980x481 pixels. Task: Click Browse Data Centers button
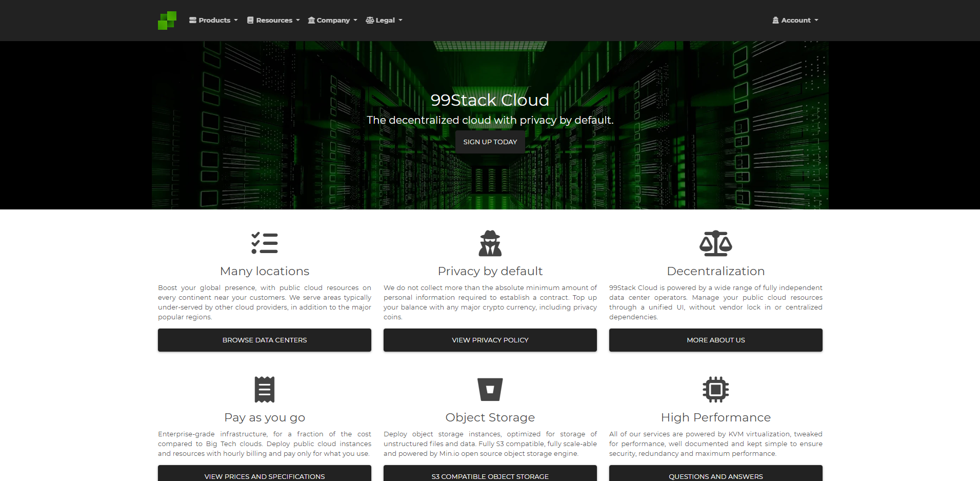(265, 340)
